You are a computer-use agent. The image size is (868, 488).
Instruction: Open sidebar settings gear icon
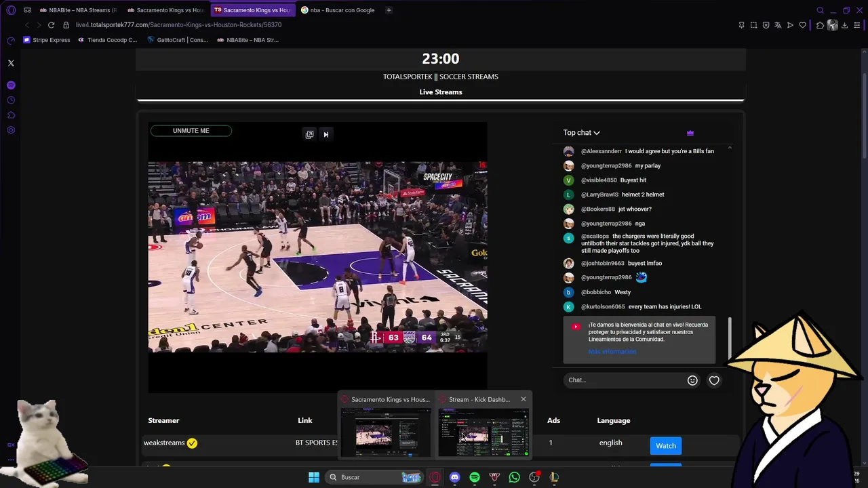(x=11, y=130)
